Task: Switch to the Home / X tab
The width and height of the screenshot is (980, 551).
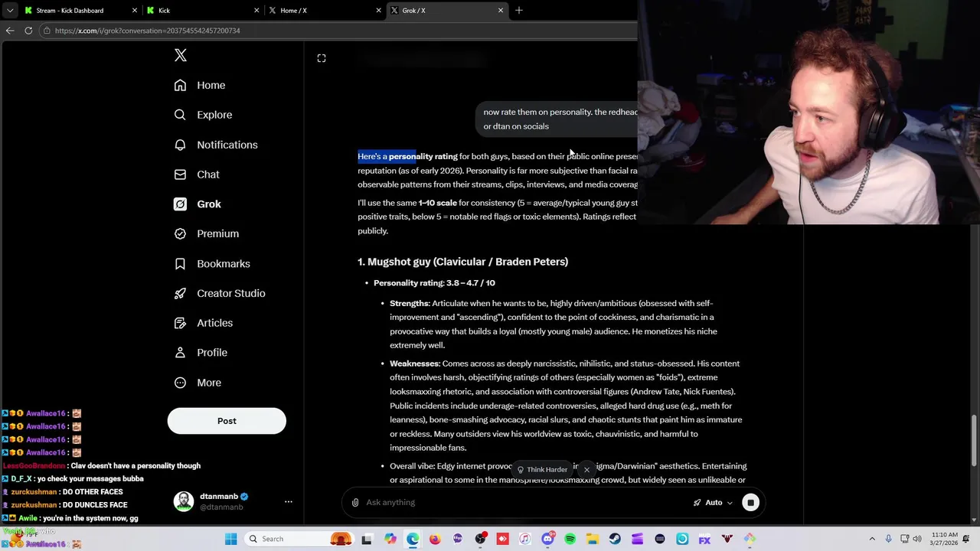Action: coord(325,11)
